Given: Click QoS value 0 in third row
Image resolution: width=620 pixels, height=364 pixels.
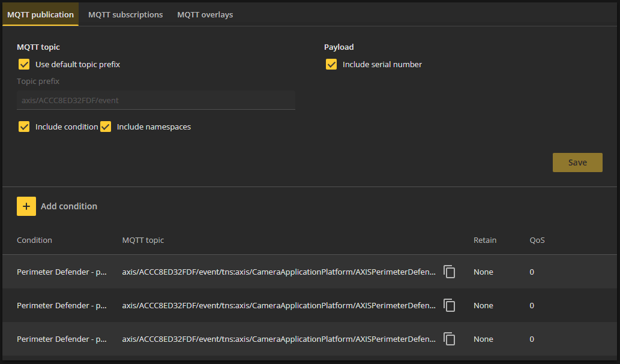Looking at the screenshot, I should [x=532, y=339].
